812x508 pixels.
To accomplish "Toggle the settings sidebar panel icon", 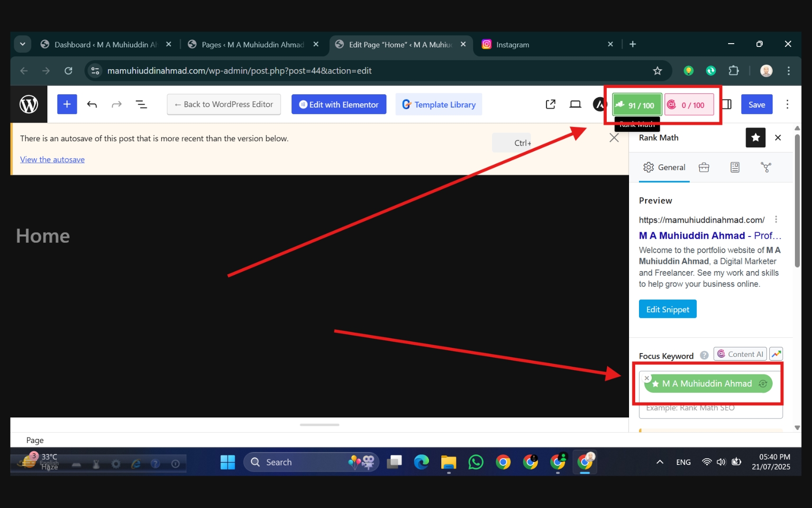I will click(726, 104).
